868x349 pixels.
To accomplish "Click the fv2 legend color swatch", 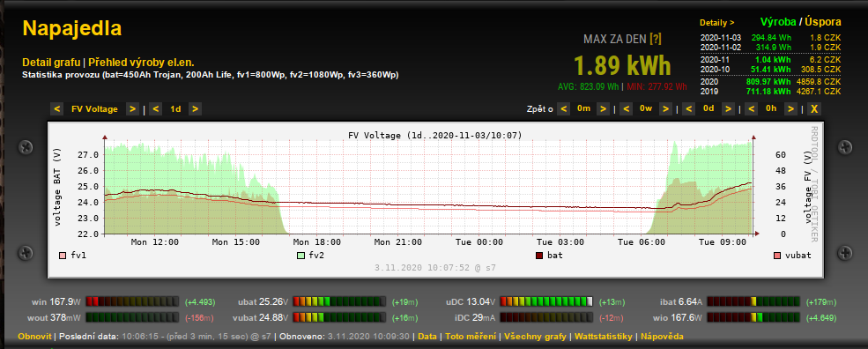I will point(300,256).
